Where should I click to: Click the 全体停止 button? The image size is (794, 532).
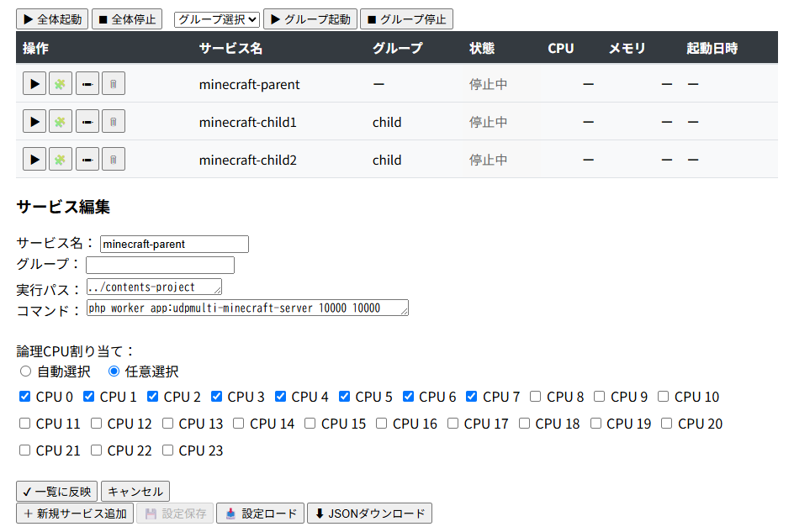(x=126, y=18)
